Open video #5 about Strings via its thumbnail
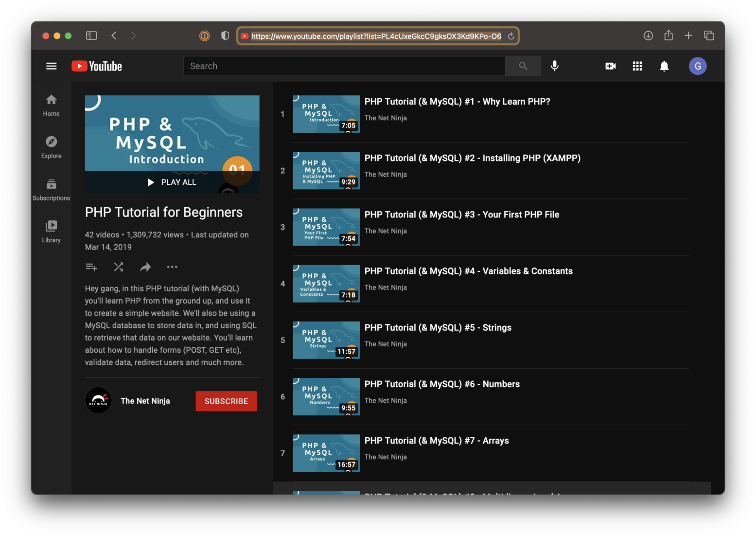The width and height of the screenshot is (756, 536). [x=326, y=339]
